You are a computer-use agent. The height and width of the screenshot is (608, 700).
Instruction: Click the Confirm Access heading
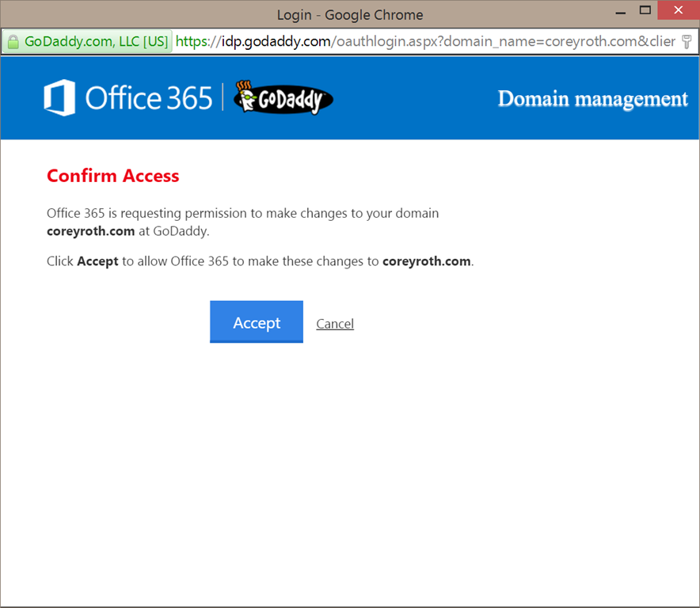(x=113, y=176)
